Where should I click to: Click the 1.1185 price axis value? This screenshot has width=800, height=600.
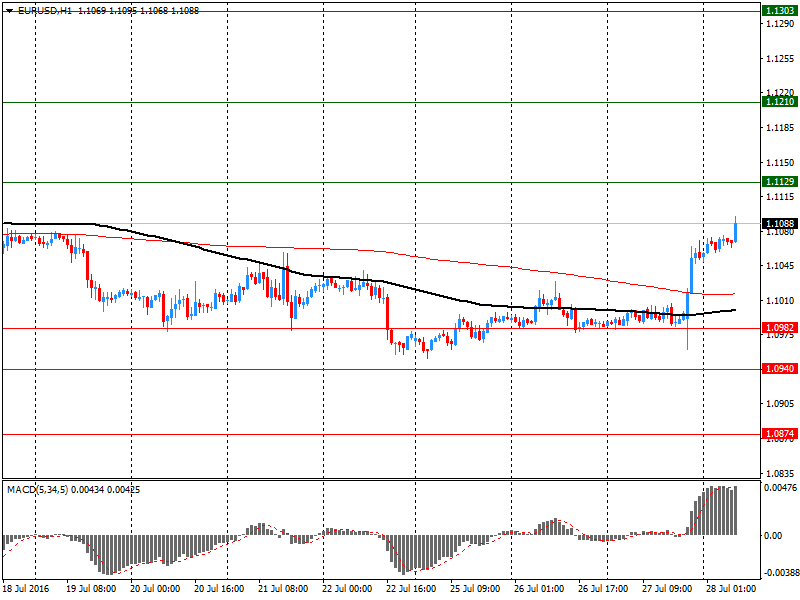(780, 128)
